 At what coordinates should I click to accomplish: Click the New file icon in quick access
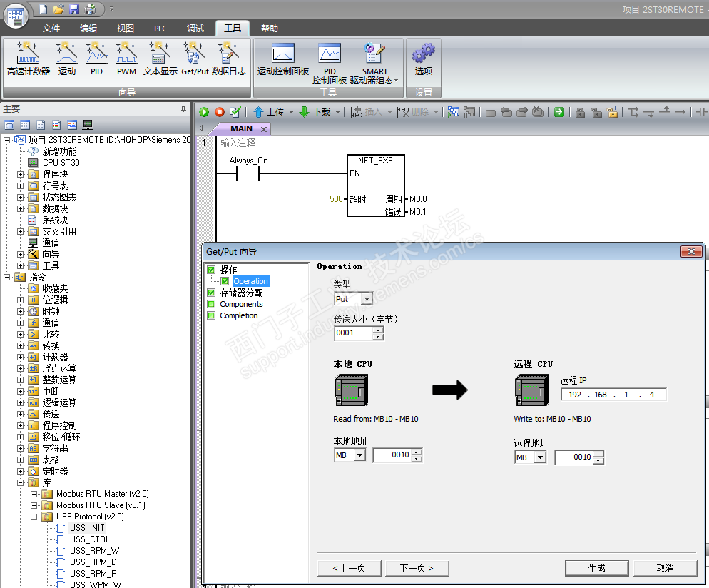tap(44, 9)
